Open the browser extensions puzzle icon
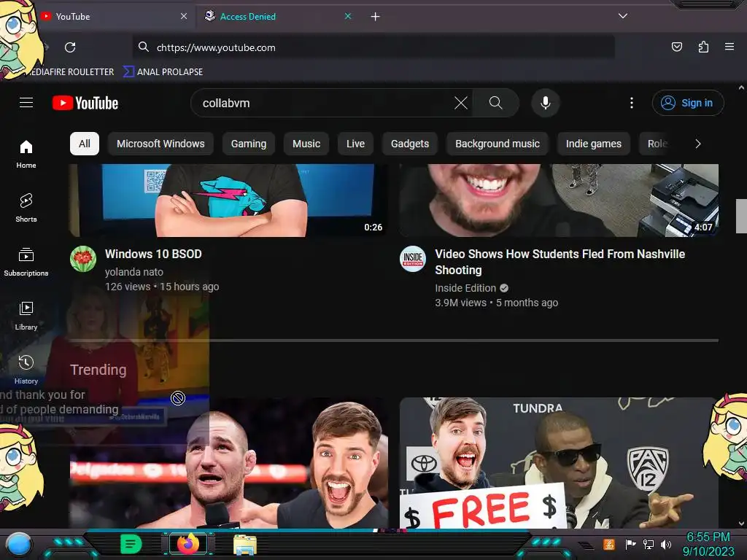Viewport: 747px width, 560px height. tap(703, 47)
